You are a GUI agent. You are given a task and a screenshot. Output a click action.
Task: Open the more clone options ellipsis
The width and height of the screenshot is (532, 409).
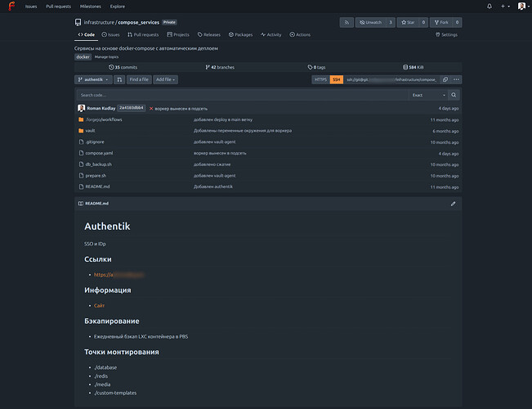(456, 79)
